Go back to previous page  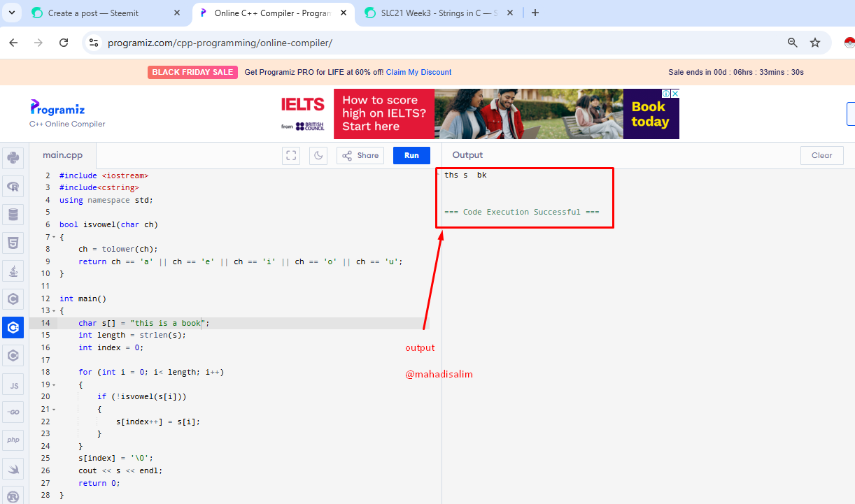(x=13, y=43)
